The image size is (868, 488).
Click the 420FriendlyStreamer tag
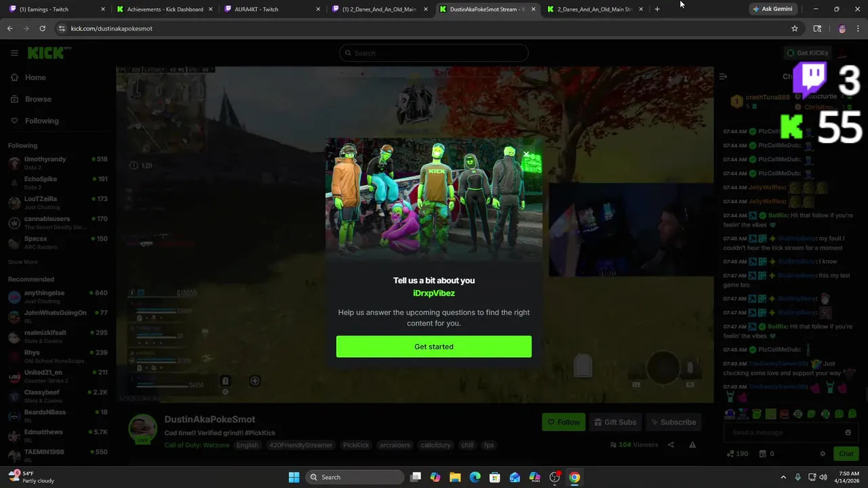[301, 445]
